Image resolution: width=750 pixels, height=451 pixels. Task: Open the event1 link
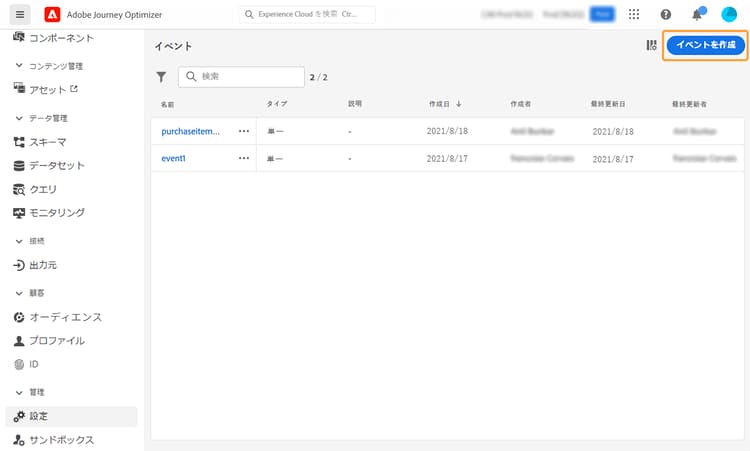[x=173, y=158]
